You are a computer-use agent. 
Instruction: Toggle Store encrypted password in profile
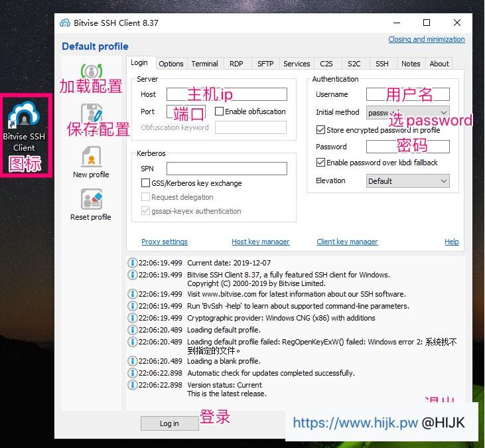(x=321, y=130)
